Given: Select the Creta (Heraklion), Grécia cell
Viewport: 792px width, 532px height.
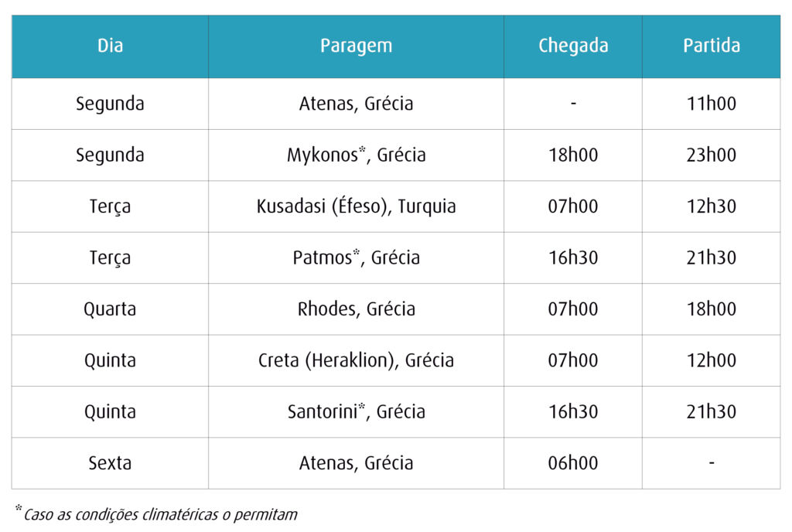Looking at the screenshot, I should tap(356, 360).
